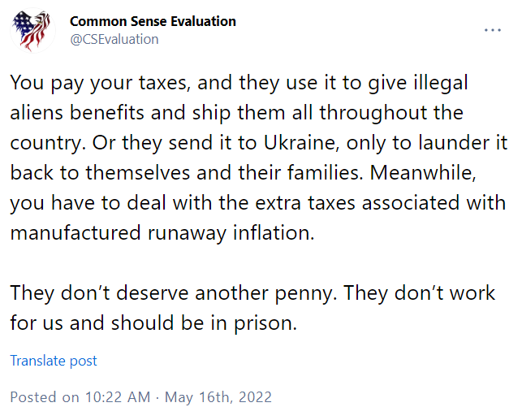Click the May 16th, 2022 date

[x=218, y=397]
